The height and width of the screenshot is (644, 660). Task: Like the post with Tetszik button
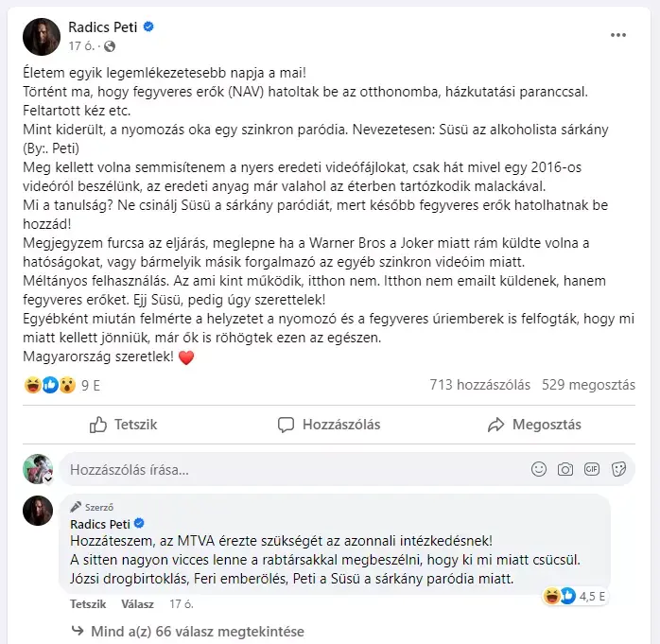tap(123, 425)
